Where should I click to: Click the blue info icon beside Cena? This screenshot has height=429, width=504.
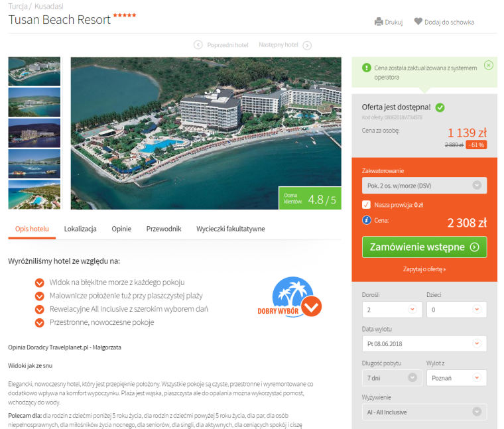tap(367, 220)
